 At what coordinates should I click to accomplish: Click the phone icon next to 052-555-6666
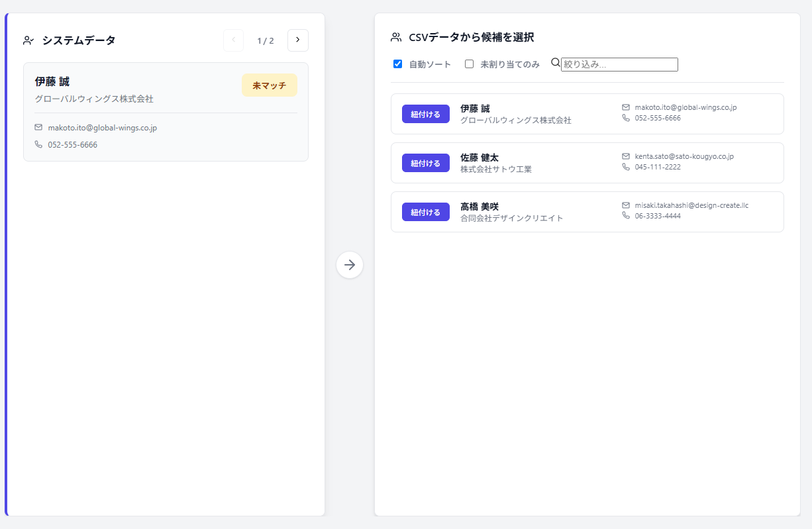(38, 144)
